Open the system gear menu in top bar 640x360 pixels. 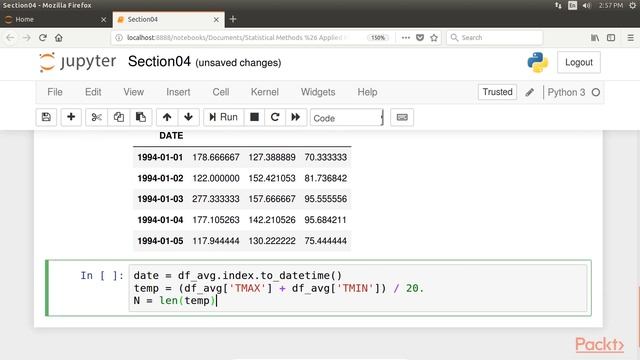(x=633, y=5)
